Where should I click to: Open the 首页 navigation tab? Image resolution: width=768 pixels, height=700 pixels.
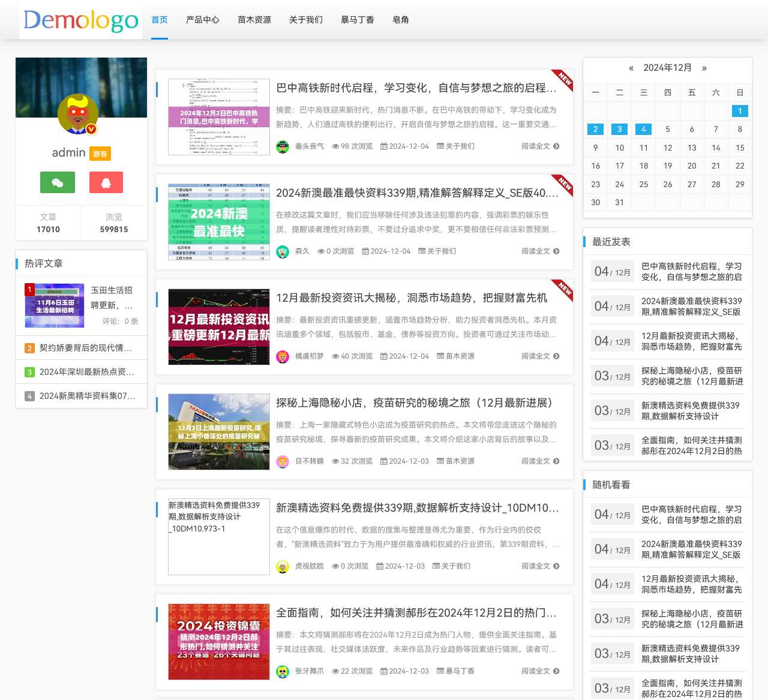pyautogui.click(x=160, y=20)
